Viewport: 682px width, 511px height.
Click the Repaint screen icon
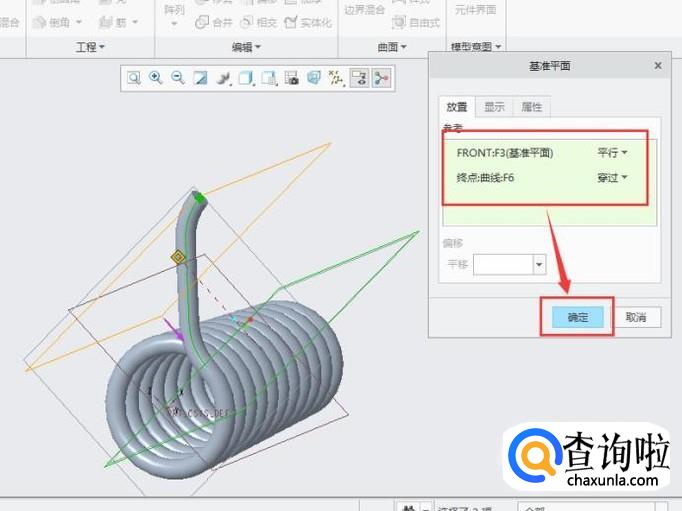coord(200,77)
